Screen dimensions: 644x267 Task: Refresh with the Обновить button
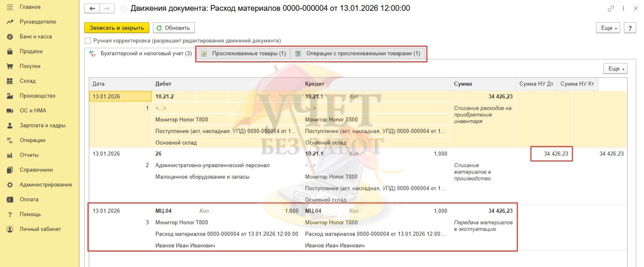tap(174, 28)
